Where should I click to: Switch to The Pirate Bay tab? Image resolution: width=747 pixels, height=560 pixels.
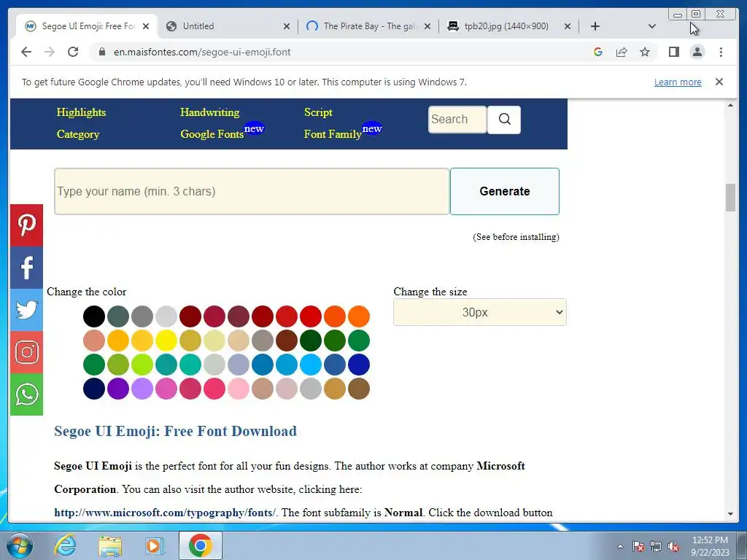[362, 26]
